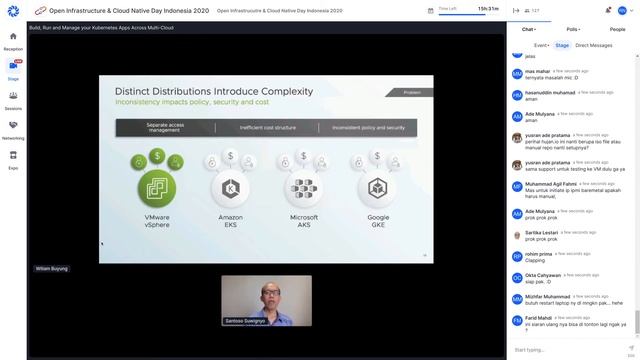The width and height of the screenshot is (640, 360).
Task: Click the session title 'Build, Run and Manage your Kubernetes Apps Across Multi-Cloud'
Action: click(x=101, y=28)
